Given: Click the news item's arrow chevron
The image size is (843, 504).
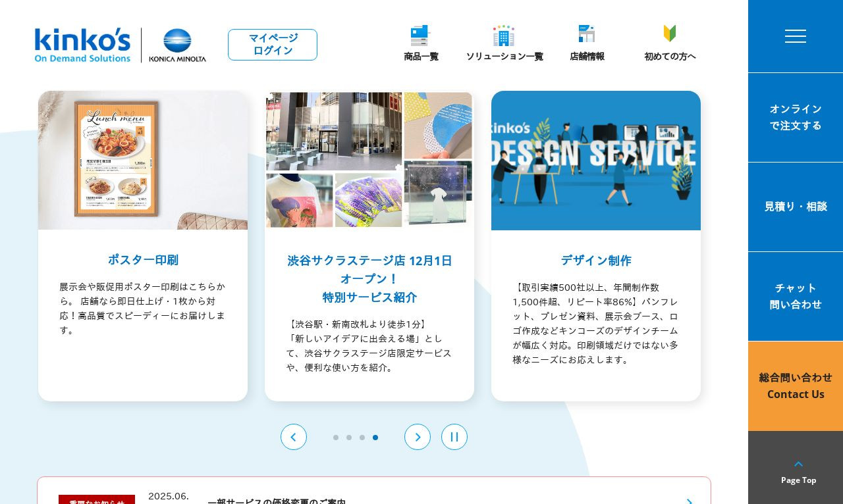Looking at the screenshot, I should pos(689,503).
